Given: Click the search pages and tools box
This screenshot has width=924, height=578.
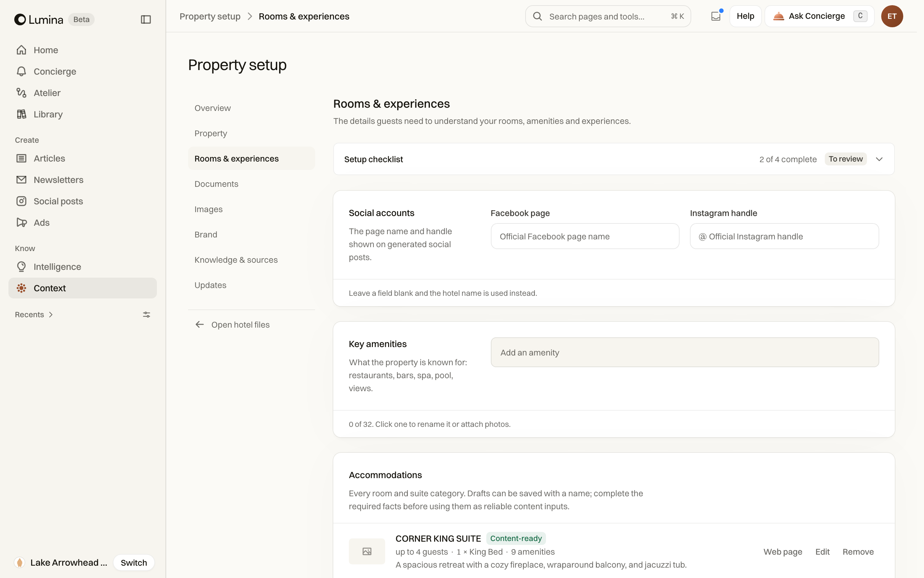Looking at the screenshot, I should pos(608,16).
